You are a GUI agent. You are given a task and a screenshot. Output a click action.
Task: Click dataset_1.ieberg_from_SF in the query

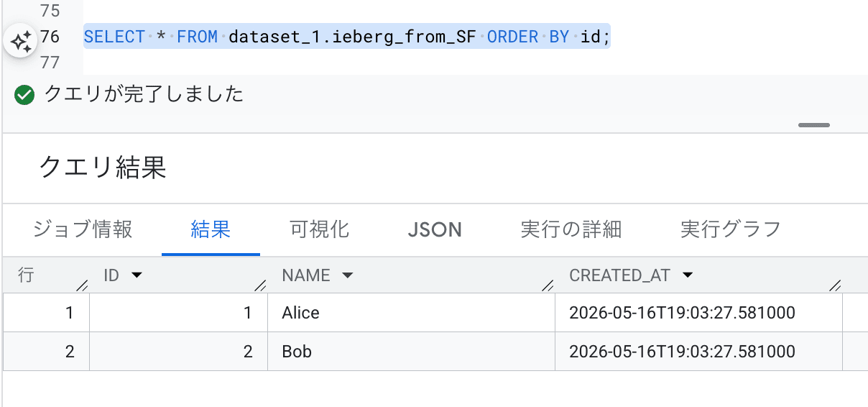(353, 37)
